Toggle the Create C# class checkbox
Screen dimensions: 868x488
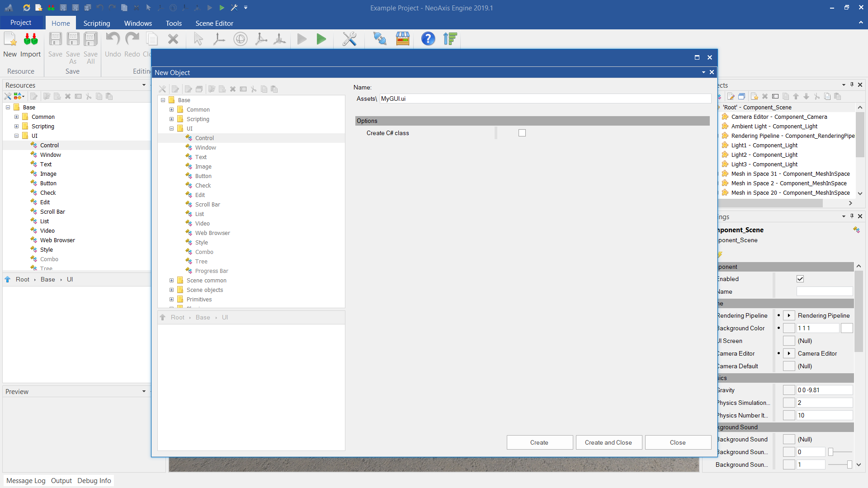point(522,133)
